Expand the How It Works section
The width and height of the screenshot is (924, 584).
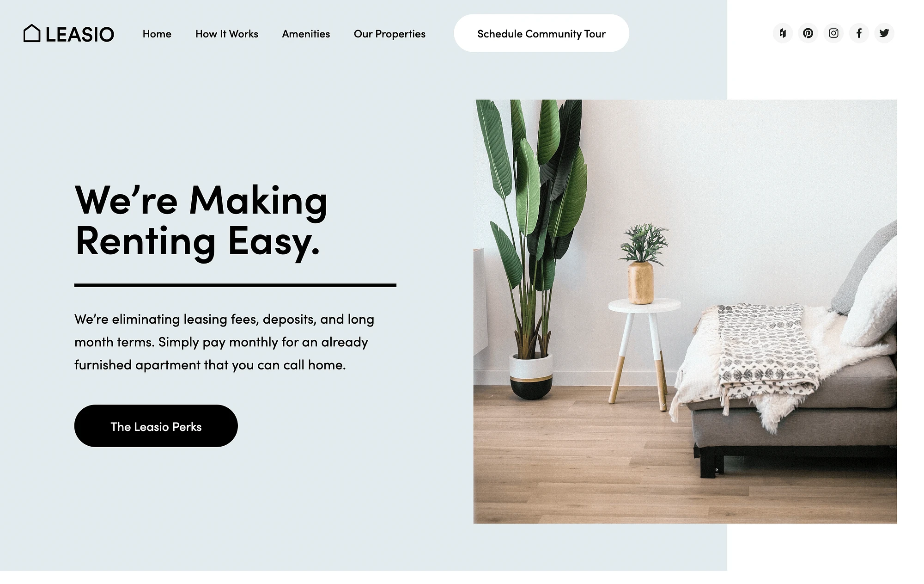pos(226,33)
